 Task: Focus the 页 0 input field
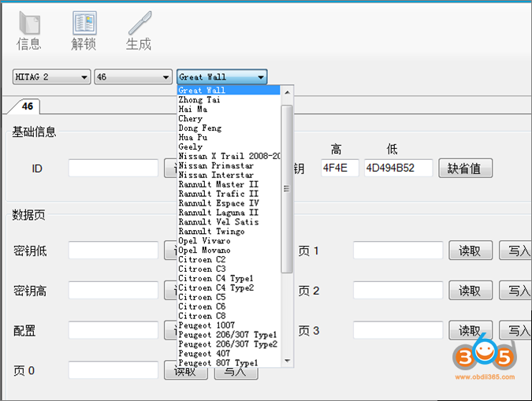(113, 369)
